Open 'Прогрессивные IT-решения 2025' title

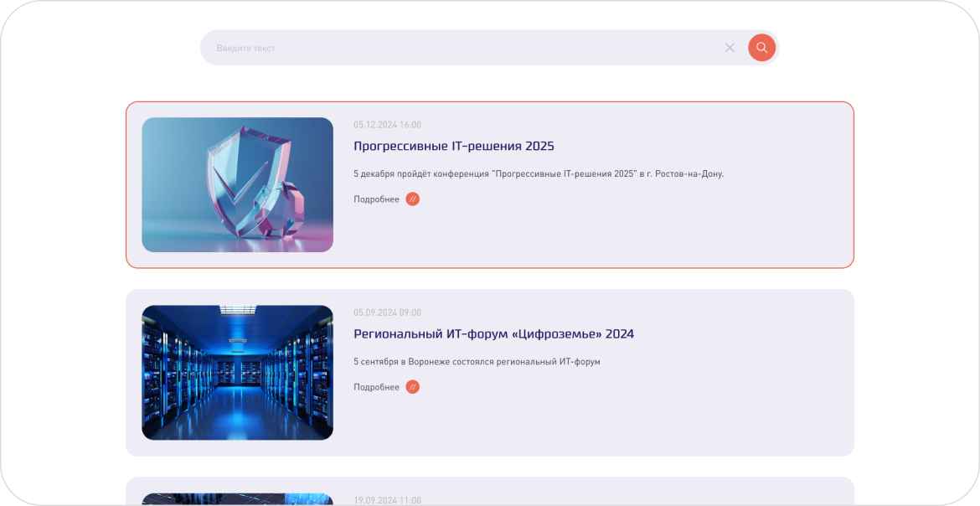tap(453, 146)
